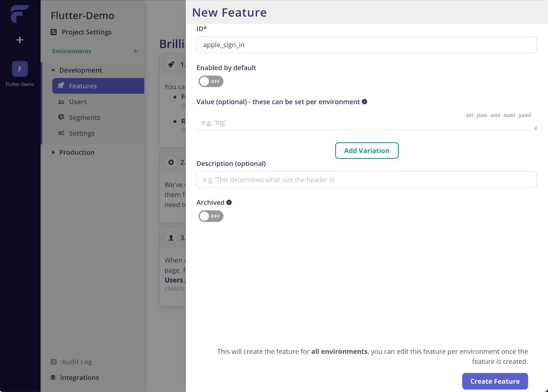
Task: Open the Segments menu item
Action: coord(84,118)
